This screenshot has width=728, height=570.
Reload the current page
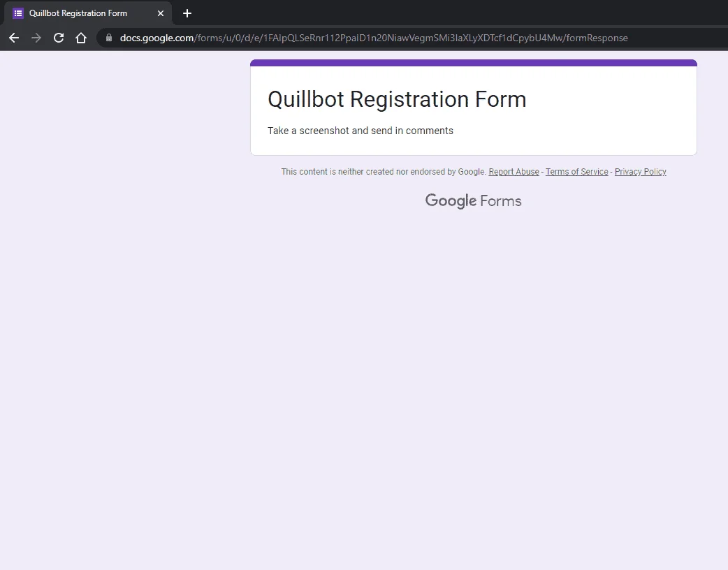tap(59, 38)
